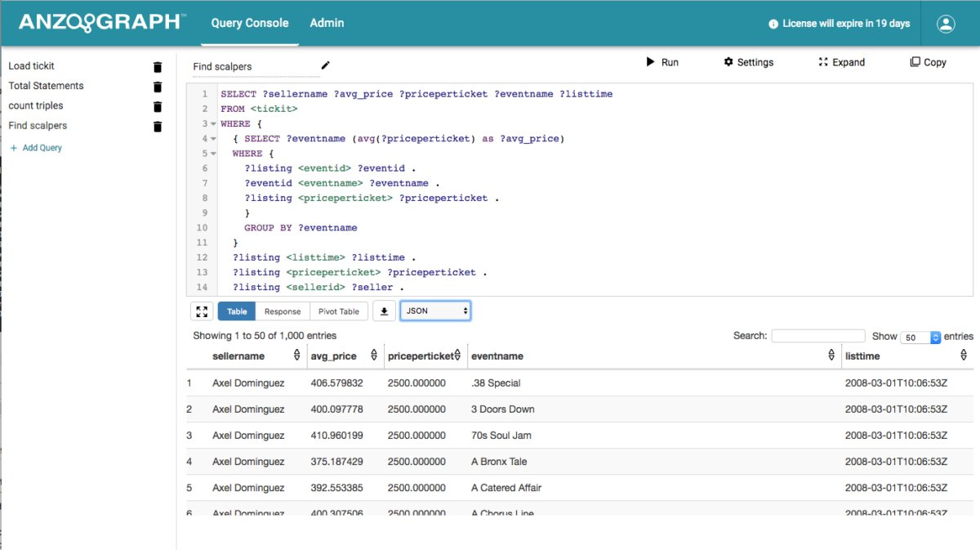Switch to the Pivot Table view
The width and height of the screenshot is (980, 550).
[338, 311]
